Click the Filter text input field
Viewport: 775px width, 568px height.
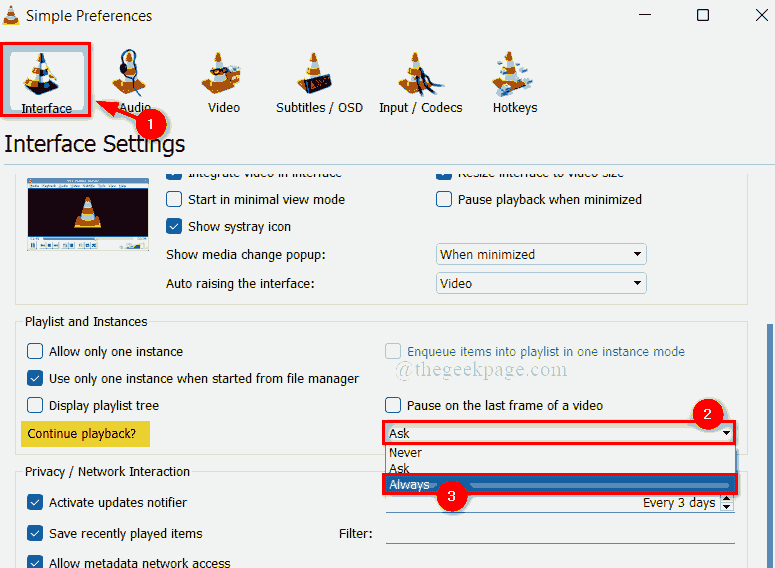pos(560,534)
